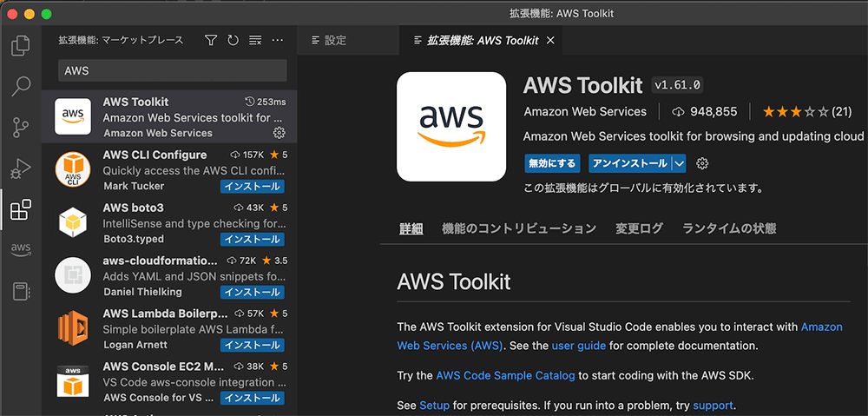Open the 詳細 details tab

[x=411, y=228]
